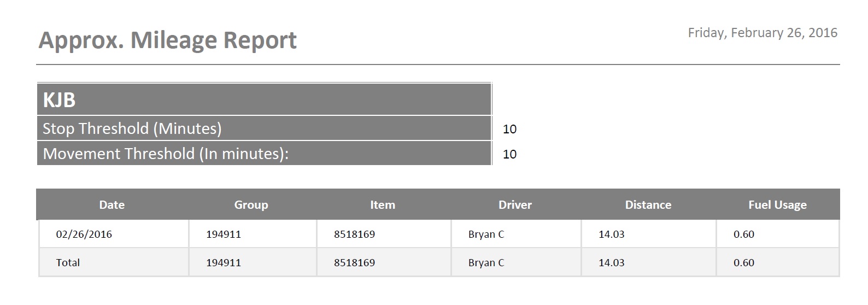This screenshot has height=305, width=868.
Task: Click the Total row label
Action: point(68,262)
